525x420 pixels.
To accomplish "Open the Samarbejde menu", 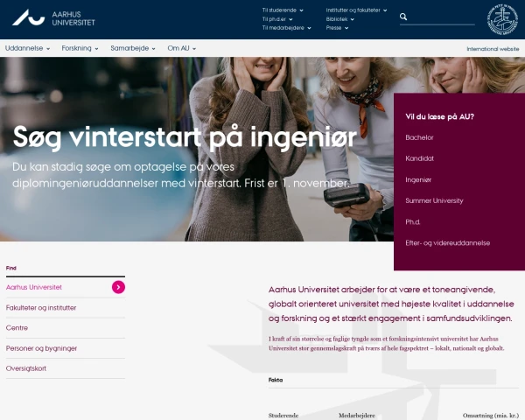I will (133, 48).
